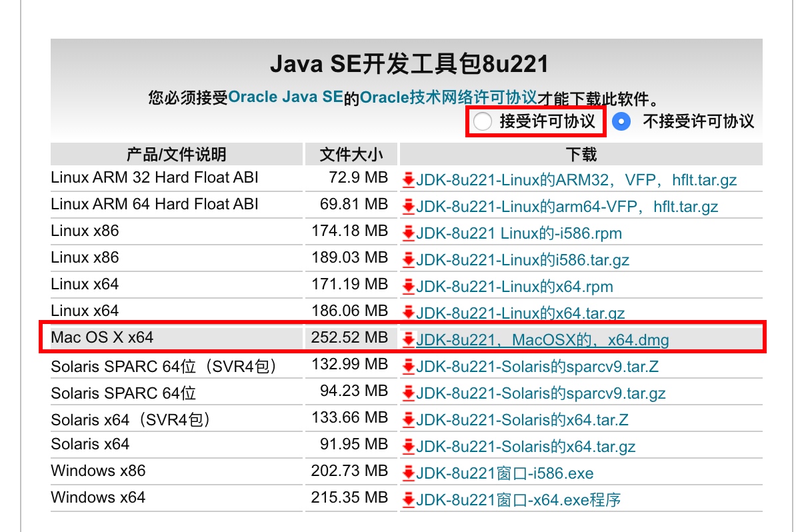Viewport: 800px width, 532px height.
Task: Click the download icon for Solaris SPARC sparcv9.tar.Z
Action: point(409,365)
